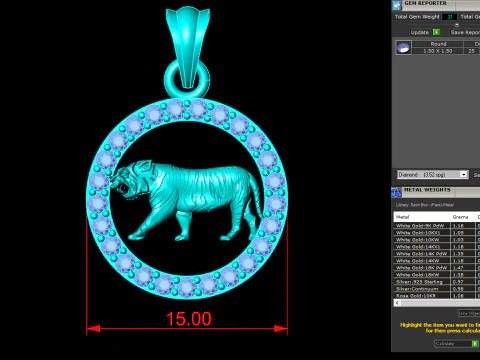Collapse the small circular toggle above Update
This screenshot has height=360, width=480.
(x=457, y=25)
